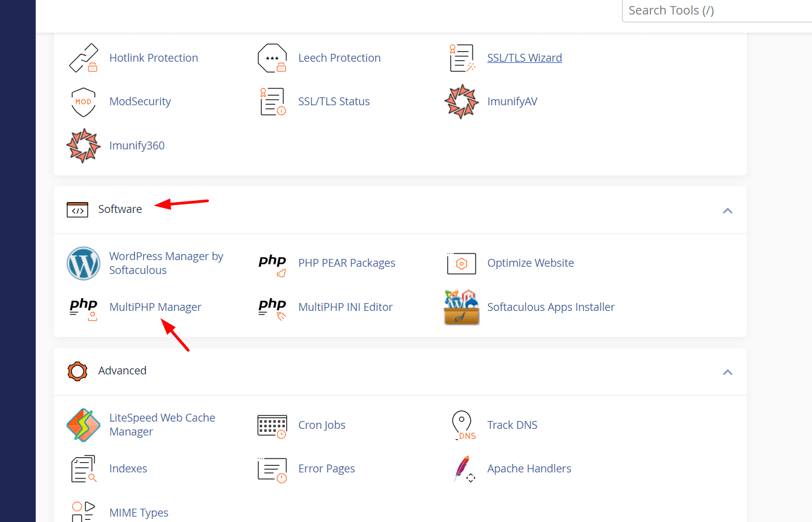This screenshot has height=522, width=812.
Task: Go to Track DNS link
Action: pos(512,425)
